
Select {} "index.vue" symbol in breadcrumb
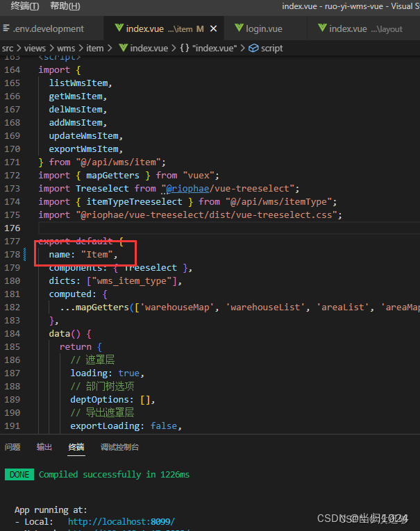tap(208, 49)
